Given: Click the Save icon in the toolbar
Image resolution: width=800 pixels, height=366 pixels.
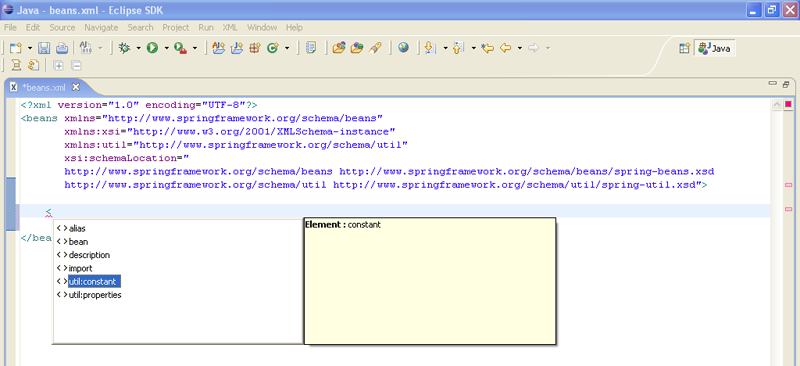Looking at the screenshot, I should tap(44, 48).
